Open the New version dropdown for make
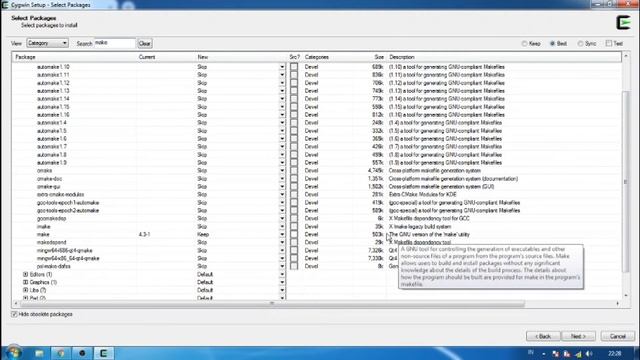 (x=282, y=235)
